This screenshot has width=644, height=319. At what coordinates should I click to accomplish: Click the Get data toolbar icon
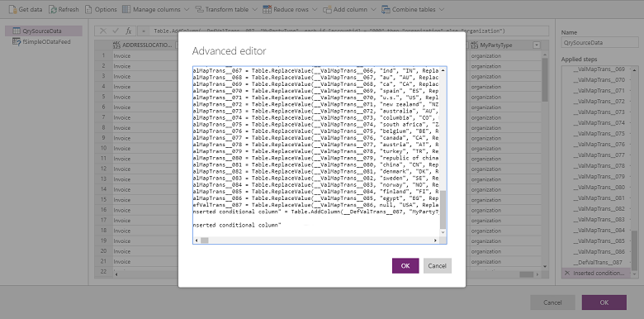(x=12, y=9)
